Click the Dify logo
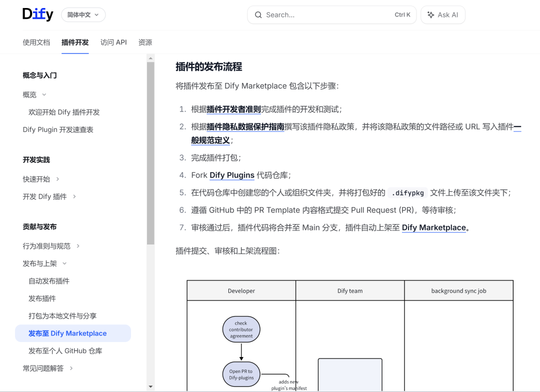 pyautogui.click(x=37, y=14)
